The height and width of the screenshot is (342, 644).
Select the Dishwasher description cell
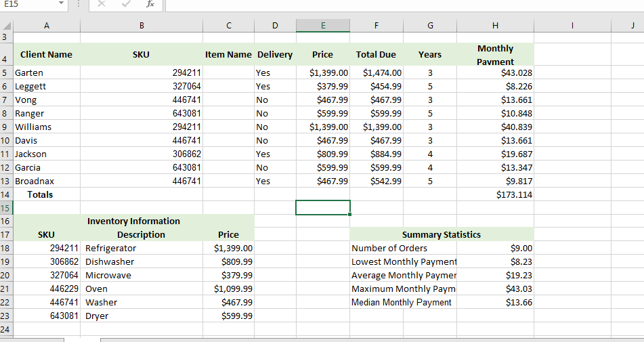[142, 262]
